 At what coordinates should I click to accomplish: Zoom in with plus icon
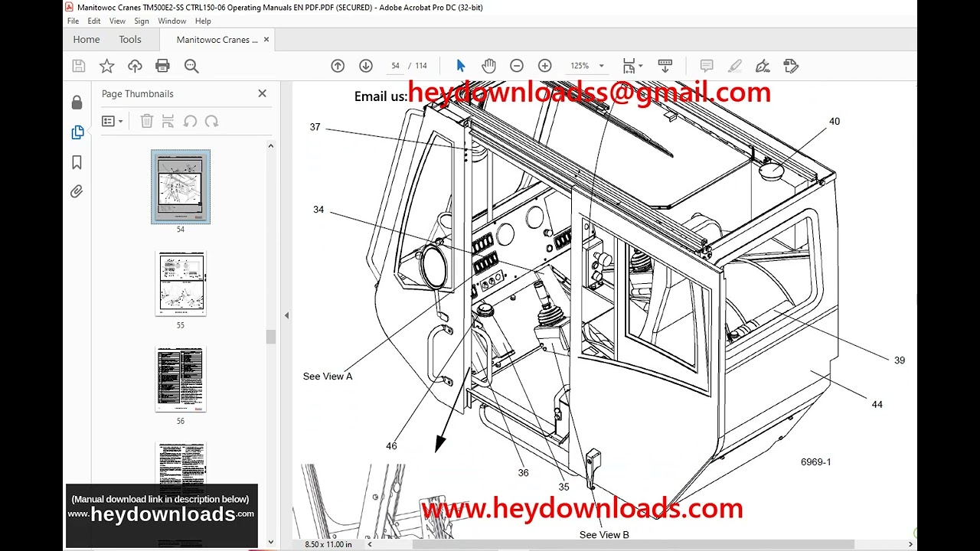coord(544,66)
